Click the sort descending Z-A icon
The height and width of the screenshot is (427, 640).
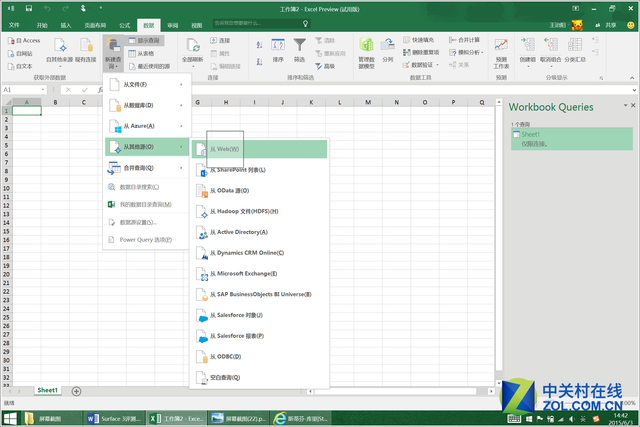coord(259,62)
